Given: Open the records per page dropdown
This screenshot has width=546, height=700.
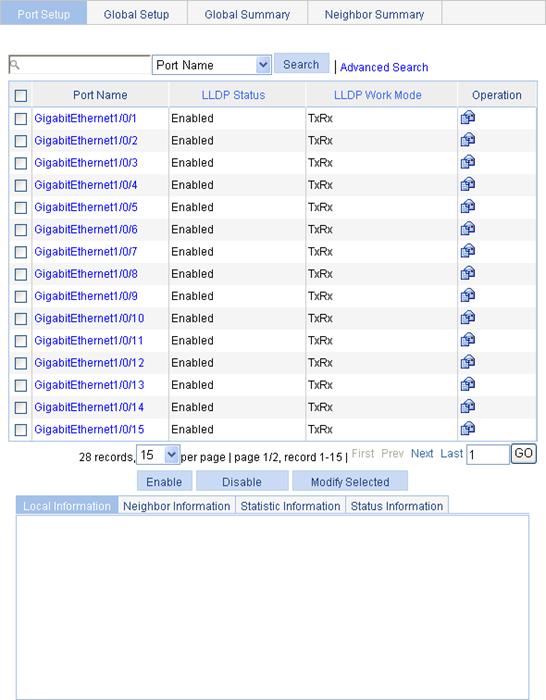Looking at the screenshot, I should 158,455.
